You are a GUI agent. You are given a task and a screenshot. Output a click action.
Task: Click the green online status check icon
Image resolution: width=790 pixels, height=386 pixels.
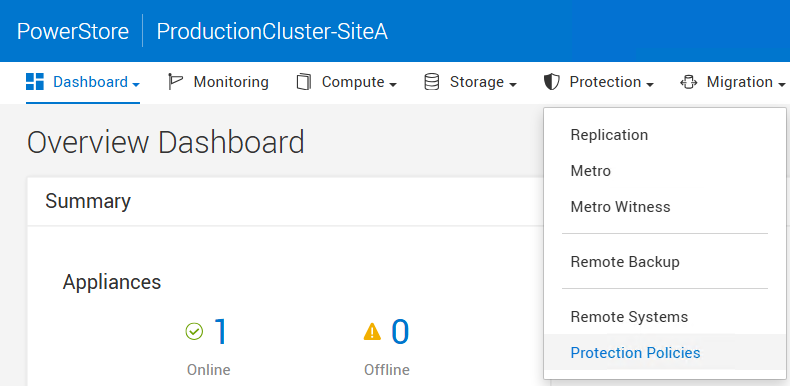[x=194, y=332]
